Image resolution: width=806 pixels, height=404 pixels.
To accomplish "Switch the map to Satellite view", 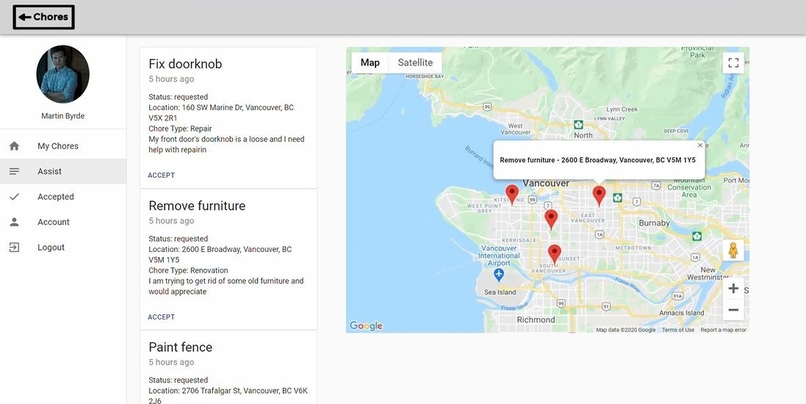I will (x=415, y=63).
